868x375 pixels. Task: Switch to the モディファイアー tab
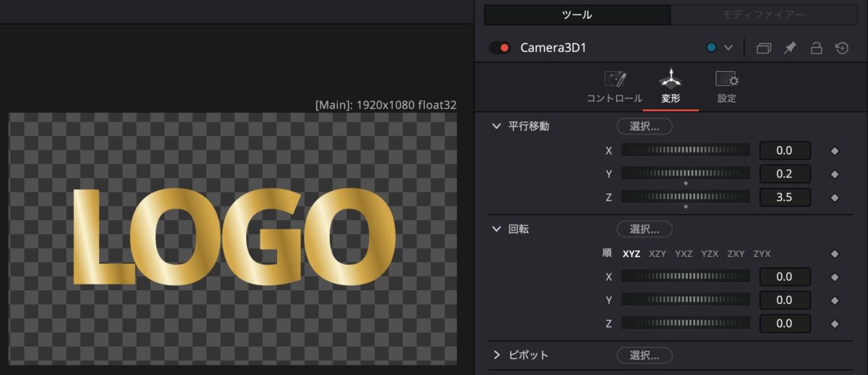coord(764,14)
